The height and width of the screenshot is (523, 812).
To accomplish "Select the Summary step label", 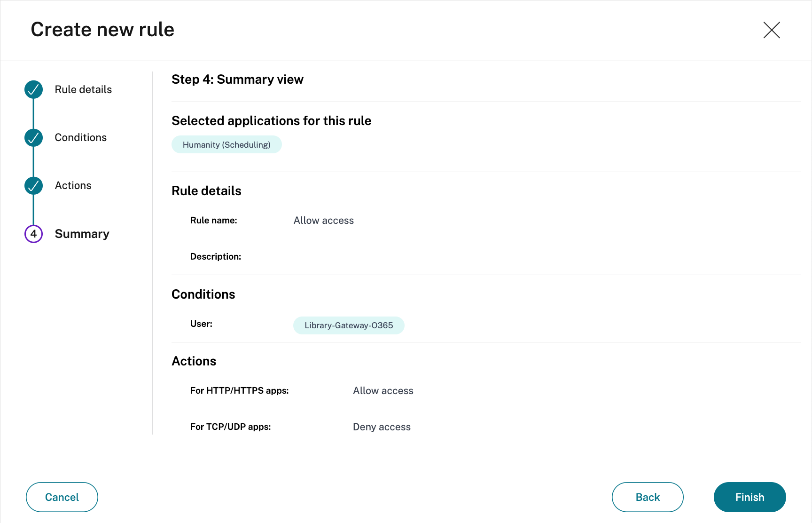I will 82,234.
